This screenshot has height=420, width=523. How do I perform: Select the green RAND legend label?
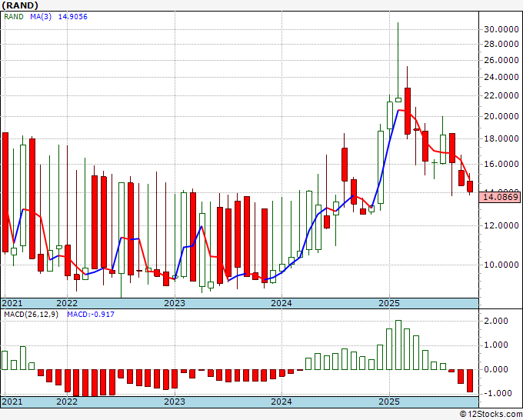click(14, 17)
